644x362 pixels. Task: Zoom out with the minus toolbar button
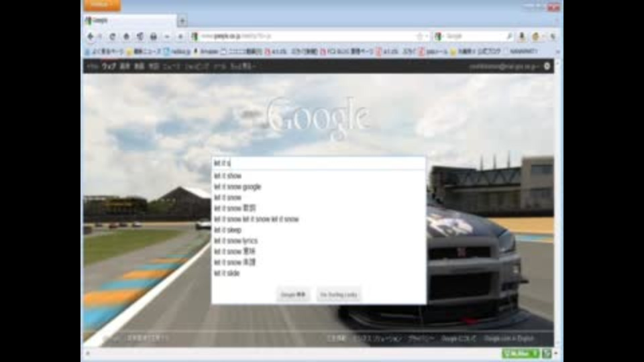[x=167, y=36]
